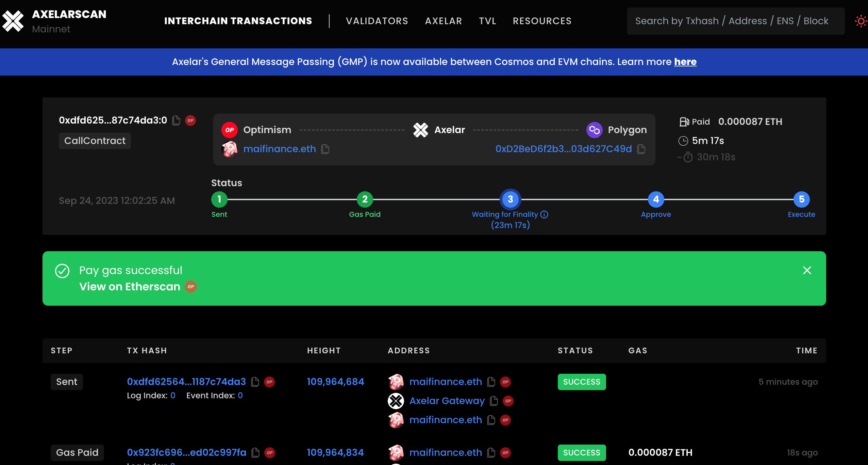
Task: Open Validators menu
Action: 377,21
